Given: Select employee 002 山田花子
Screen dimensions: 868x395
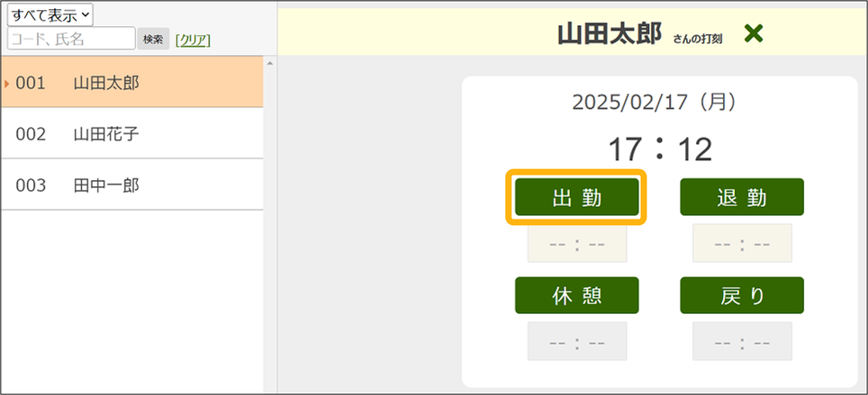Looking at the screenshot, I should pyautogui.click(x=132, y=134).
